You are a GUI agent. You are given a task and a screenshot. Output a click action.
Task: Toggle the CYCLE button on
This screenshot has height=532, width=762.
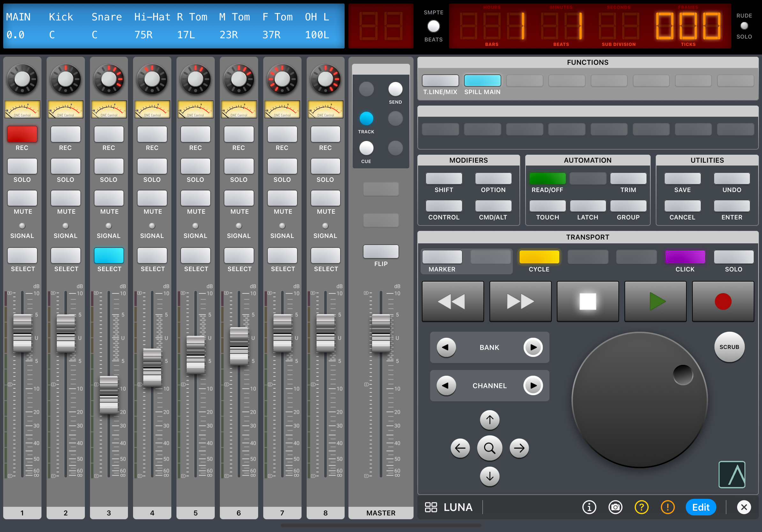(538, 257)
